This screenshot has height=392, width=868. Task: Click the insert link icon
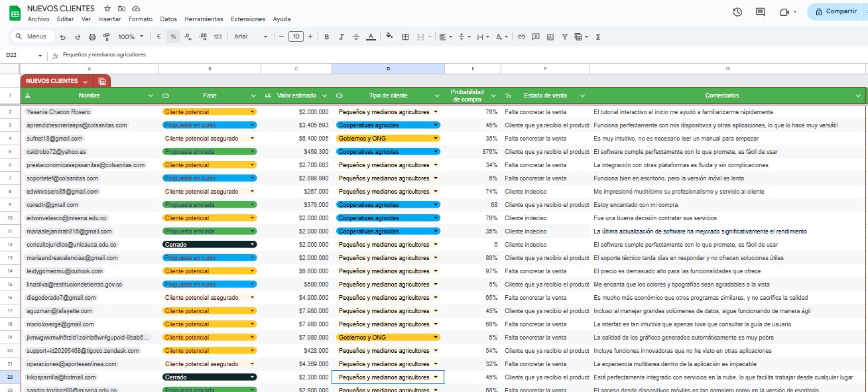click(521, 36)
